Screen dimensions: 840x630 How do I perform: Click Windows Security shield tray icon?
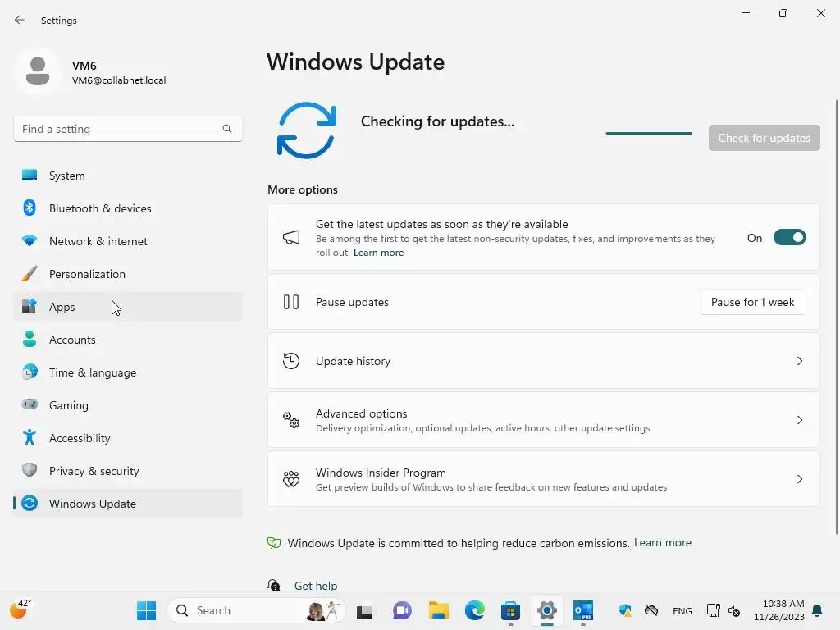(x=625, y=610)
